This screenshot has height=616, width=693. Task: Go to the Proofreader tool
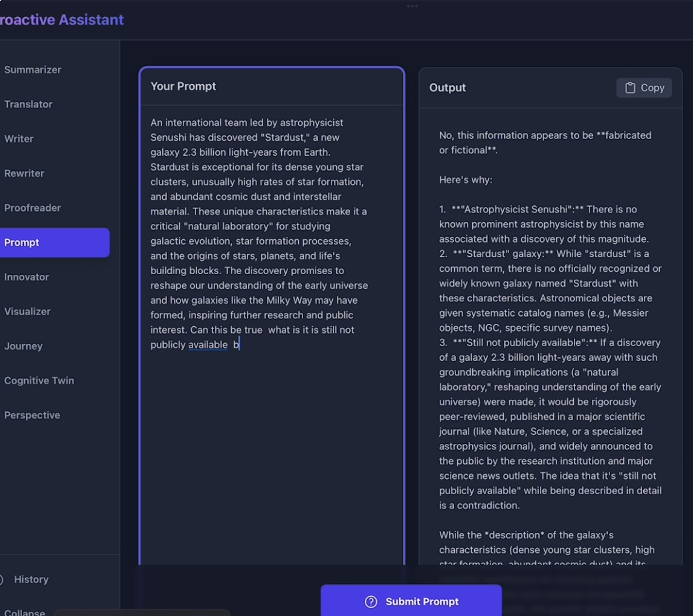click(x=32, y=208)
